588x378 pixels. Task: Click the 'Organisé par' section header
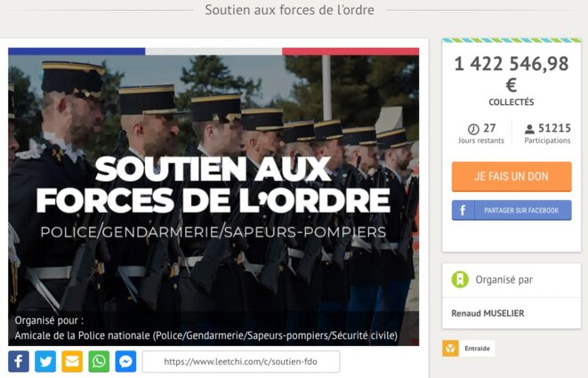click(504, 279)
